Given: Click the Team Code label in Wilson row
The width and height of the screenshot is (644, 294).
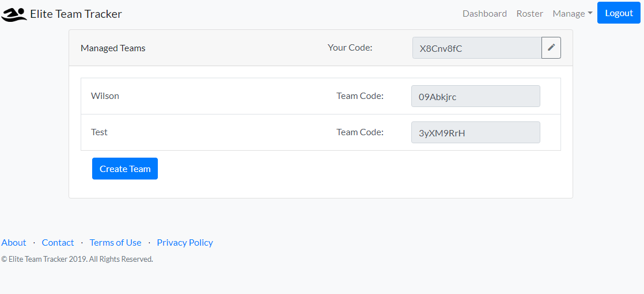Looking at the screenshot, I should (360, 96).
